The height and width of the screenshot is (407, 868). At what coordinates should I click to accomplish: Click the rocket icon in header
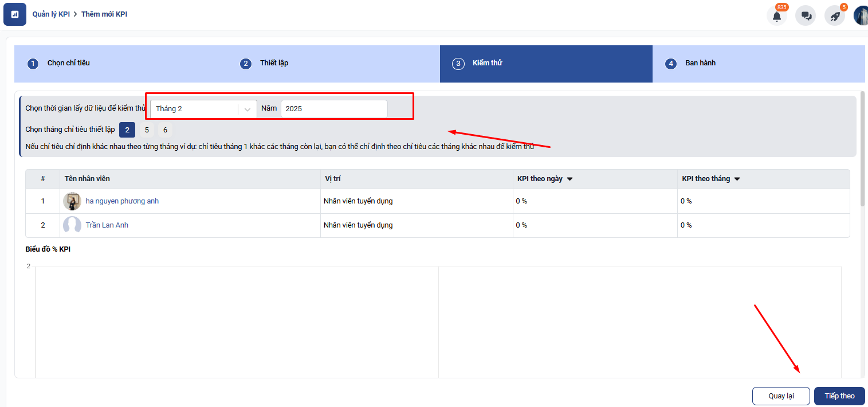(x=835, y=16)
